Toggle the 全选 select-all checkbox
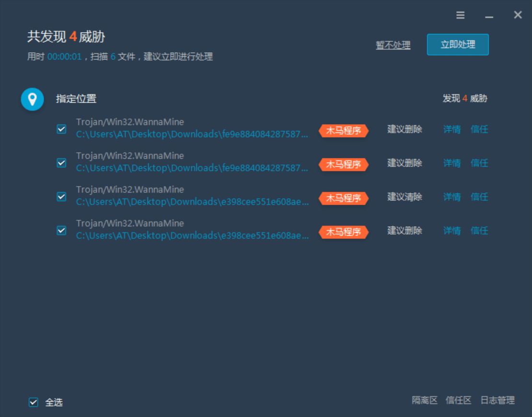 [x=33, y=402]
